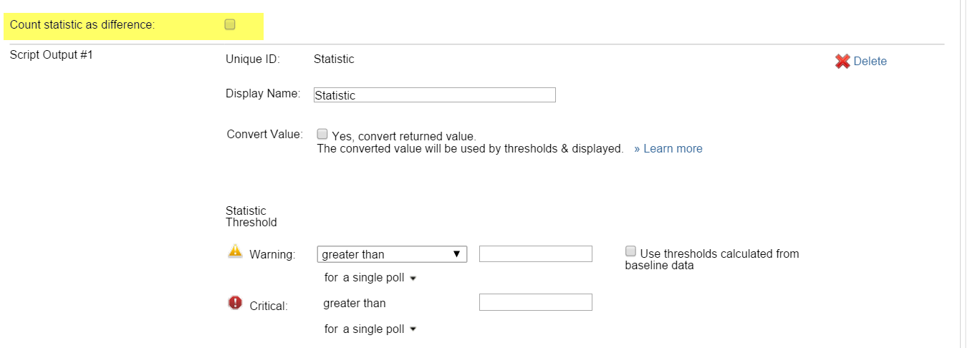Open the Learn more link
This screenshot has height=348, width=980.
click(668, 149)
